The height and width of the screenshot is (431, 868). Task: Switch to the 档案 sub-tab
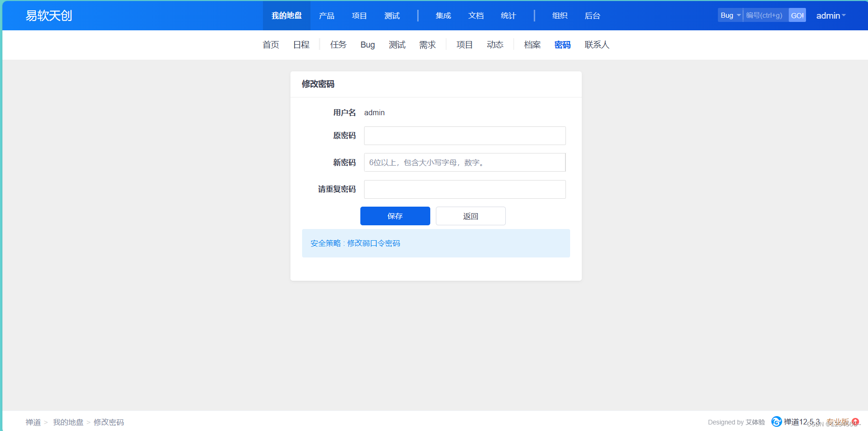tap(532, 44)
